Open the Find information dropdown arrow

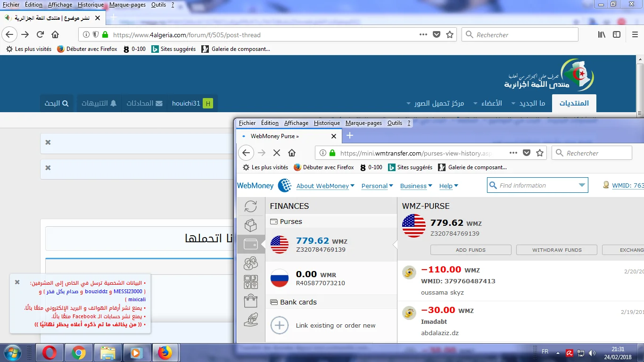coord(582,185)
